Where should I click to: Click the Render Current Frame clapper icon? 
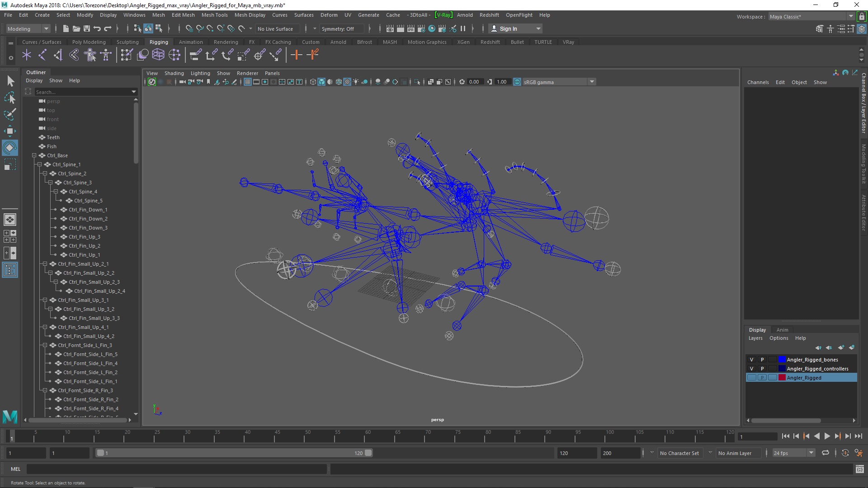click(401, 28)
